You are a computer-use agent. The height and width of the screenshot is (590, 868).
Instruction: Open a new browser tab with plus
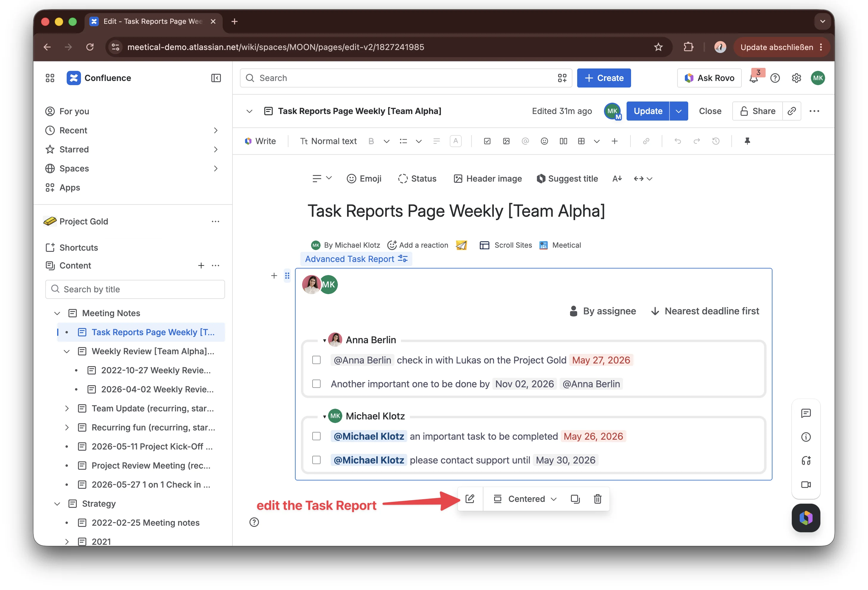click(235, 21)
